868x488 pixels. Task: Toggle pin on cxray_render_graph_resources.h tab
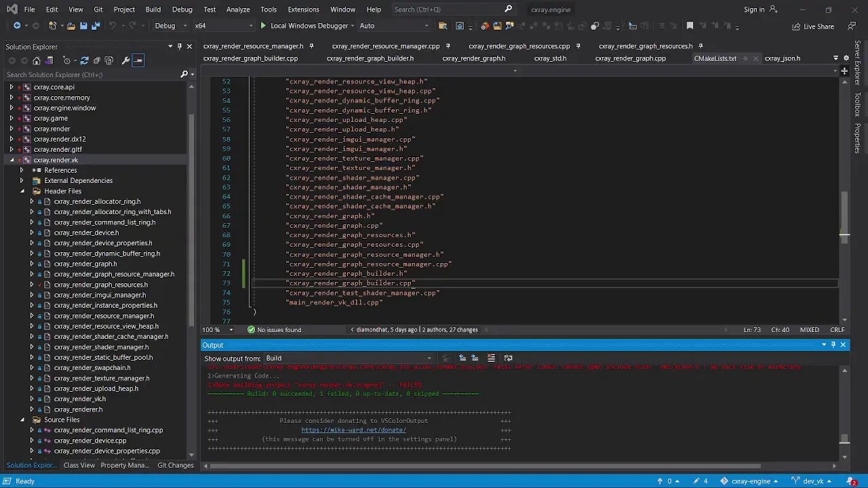tap(701, 46)
